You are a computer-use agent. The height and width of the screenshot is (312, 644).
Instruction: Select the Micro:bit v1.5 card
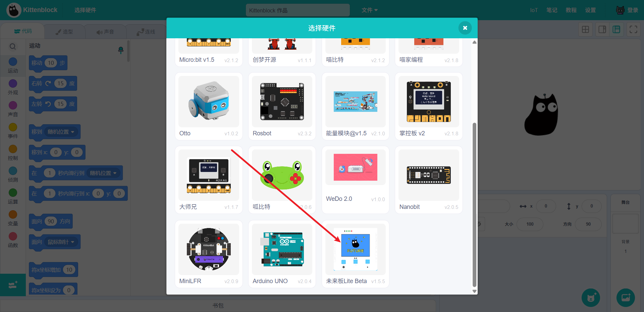pyautogui.click(x=209, y=52)
